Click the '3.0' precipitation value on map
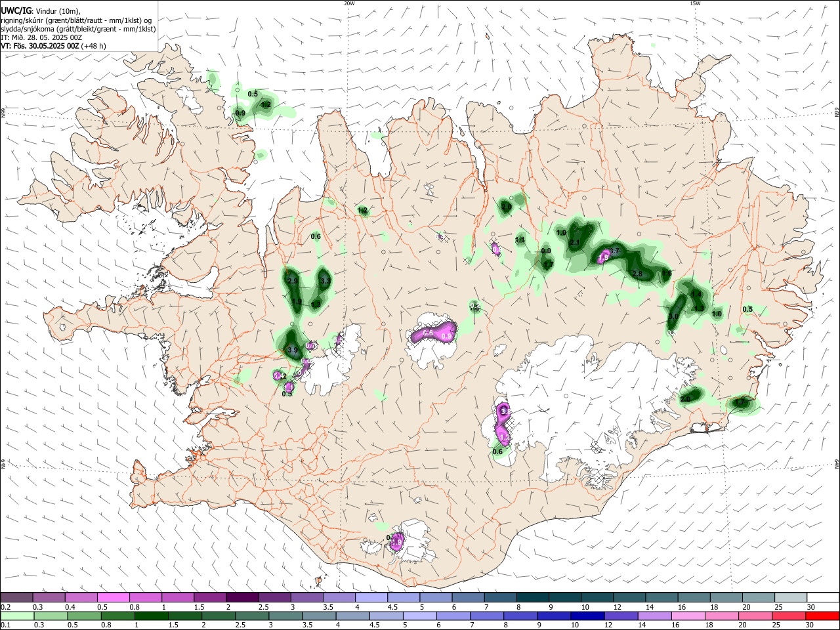 tap(673, 316)
